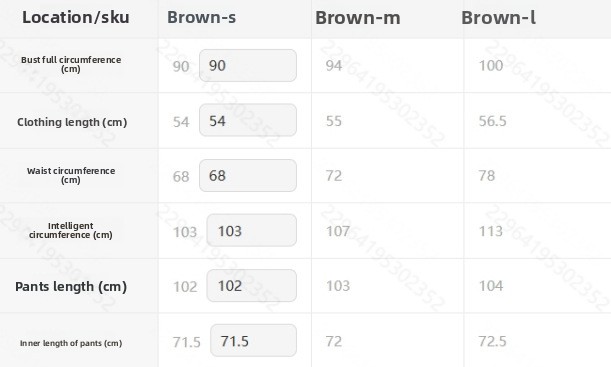Select the Brown-m pants length value 103
This screenshot has height=367, width=611.
pos(338,286)
